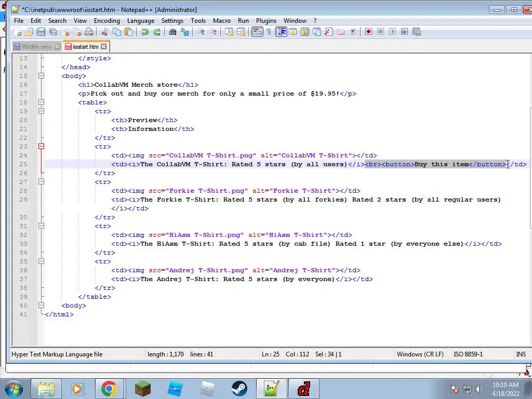
Task: Open the User Defined Language icon
Action: 293,32
